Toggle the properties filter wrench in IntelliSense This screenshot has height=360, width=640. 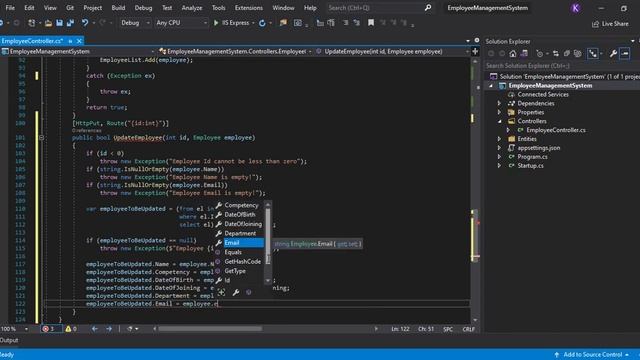point(236,292)
